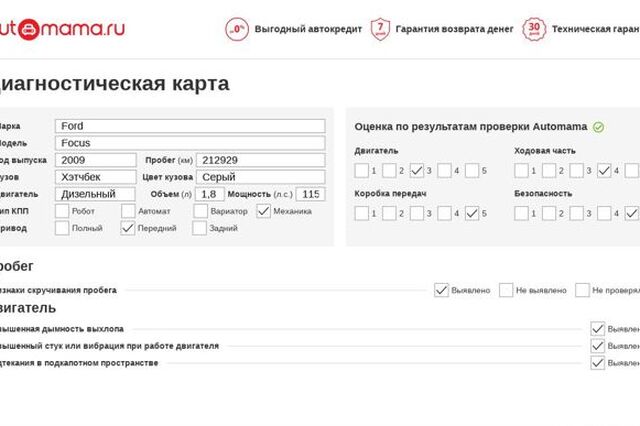Check the Вариатор gearbox checkbox
Screen dimensions: 640x426
(200, 211)
